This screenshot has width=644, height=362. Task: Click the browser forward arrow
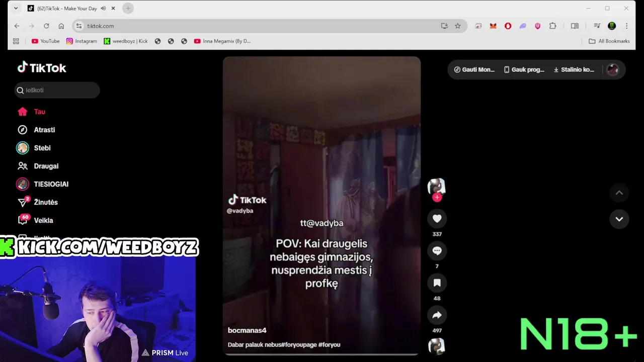(31, 26)
